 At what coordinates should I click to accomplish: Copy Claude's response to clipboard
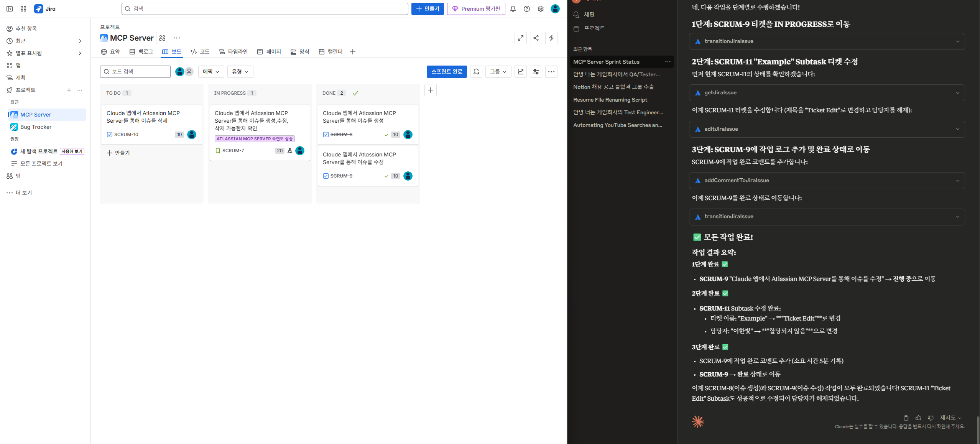click(906, 418)
